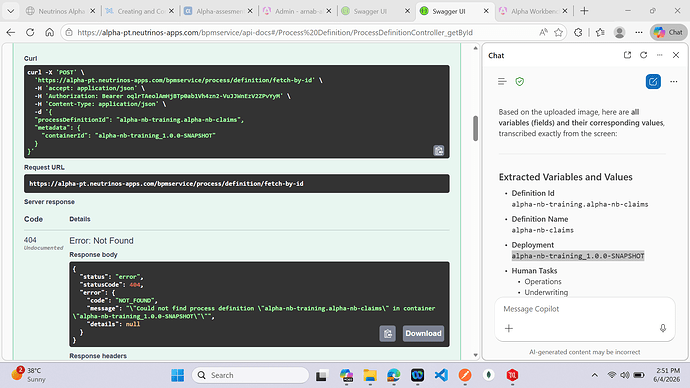This screenshot has height=388, width=690.
Task: Open Copilot chat in new window
Action: pyautogui.click(x=628, y=55)
